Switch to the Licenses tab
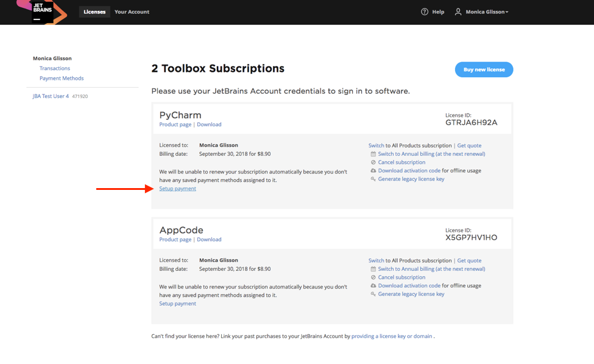 [94, 12]
